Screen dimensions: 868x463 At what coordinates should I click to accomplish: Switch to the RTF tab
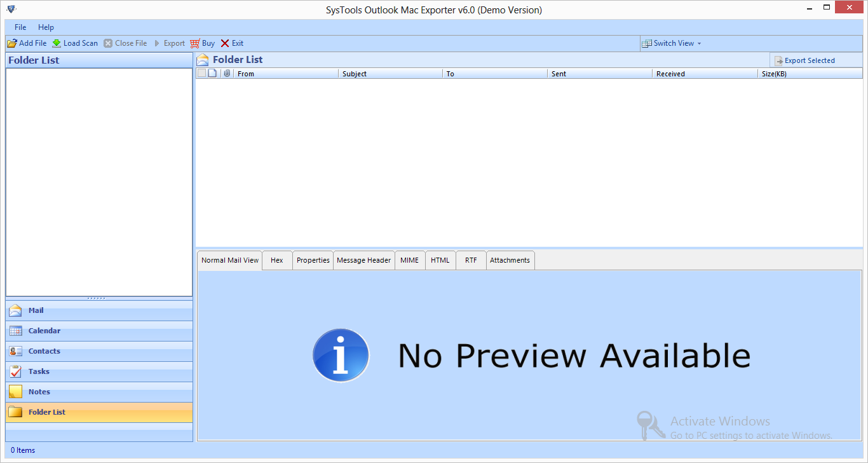[471, 260]
